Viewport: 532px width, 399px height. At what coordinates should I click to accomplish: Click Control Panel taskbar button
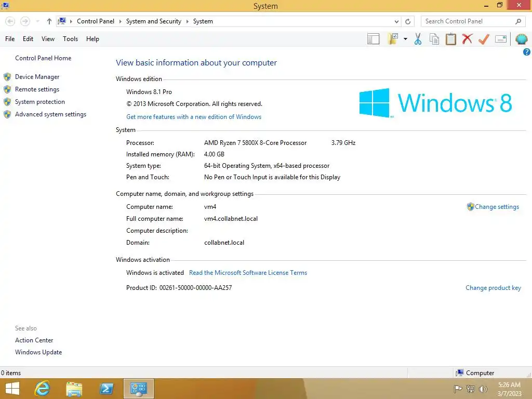coord(138,389)
